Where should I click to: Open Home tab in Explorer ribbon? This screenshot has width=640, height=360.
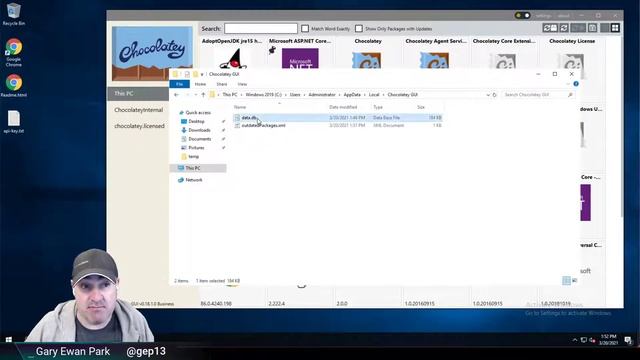(x=200, y=84)
